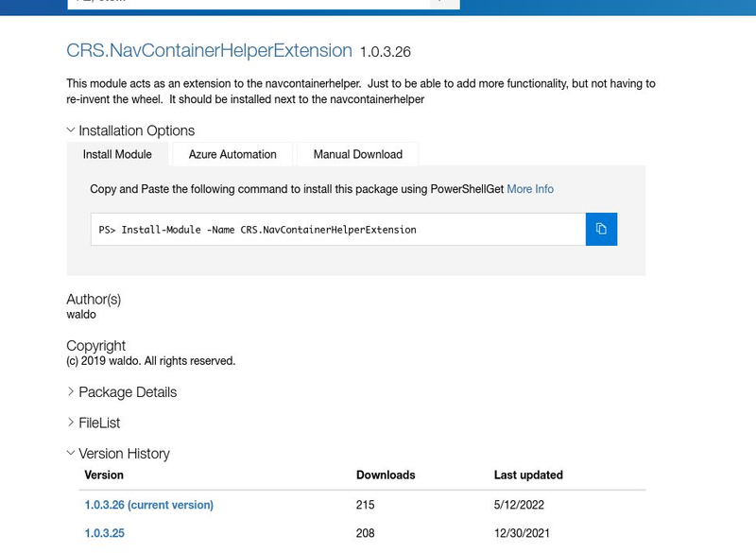Switch to the Azure Automation tab
Screen dimensions: 756x553
pyautogui.click(x=232, y=154)
